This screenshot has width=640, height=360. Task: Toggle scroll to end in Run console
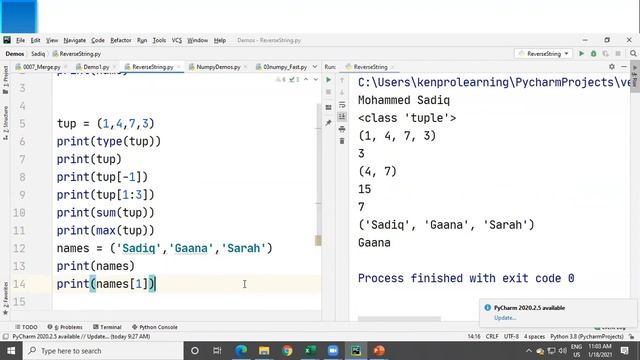(x=342, y=117)
